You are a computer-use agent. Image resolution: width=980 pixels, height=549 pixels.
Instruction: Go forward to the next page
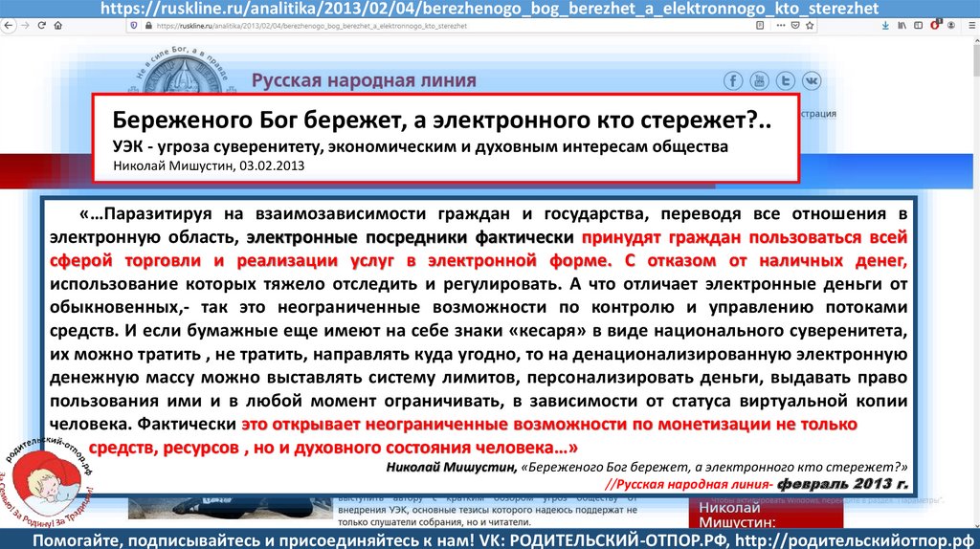(x=25, y=26)
